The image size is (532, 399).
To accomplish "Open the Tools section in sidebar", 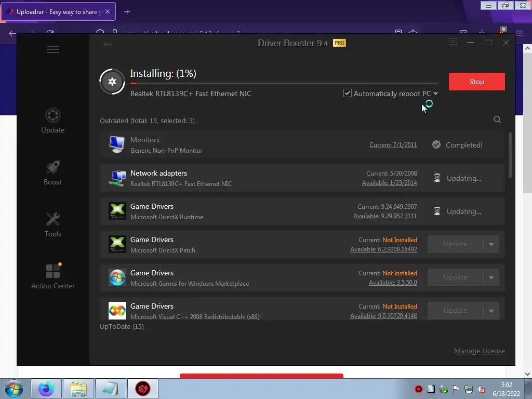I will click(53, 224).
